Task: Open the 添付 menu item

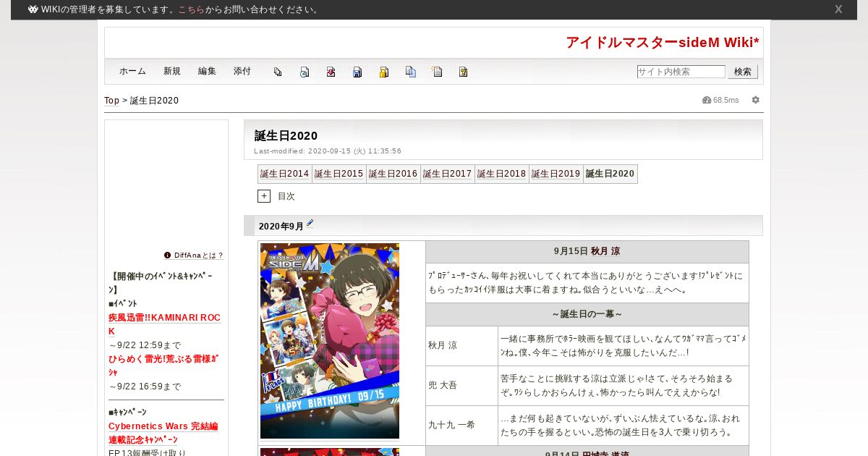Action: coord(242,72)
